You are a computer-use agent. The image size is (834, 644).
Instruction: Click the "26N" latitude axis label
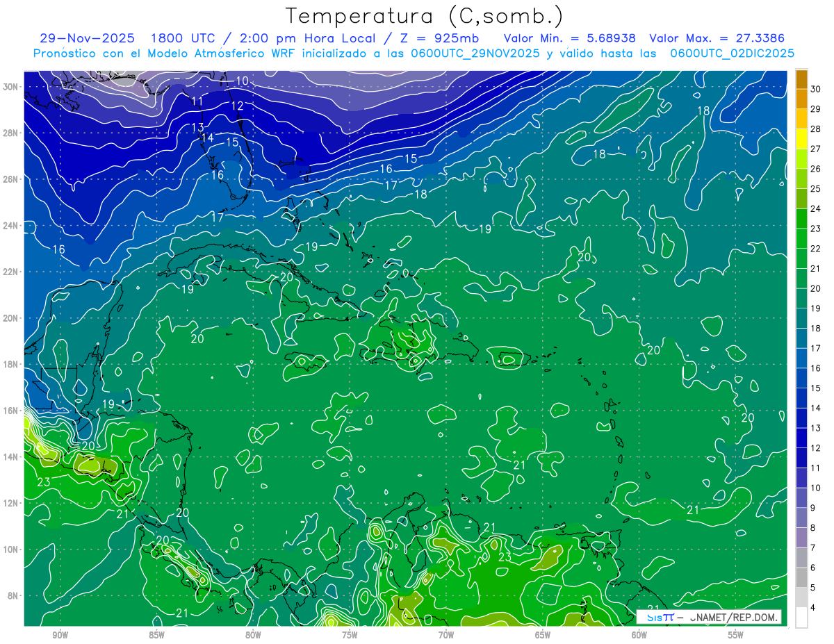click(x=10, y=179)
